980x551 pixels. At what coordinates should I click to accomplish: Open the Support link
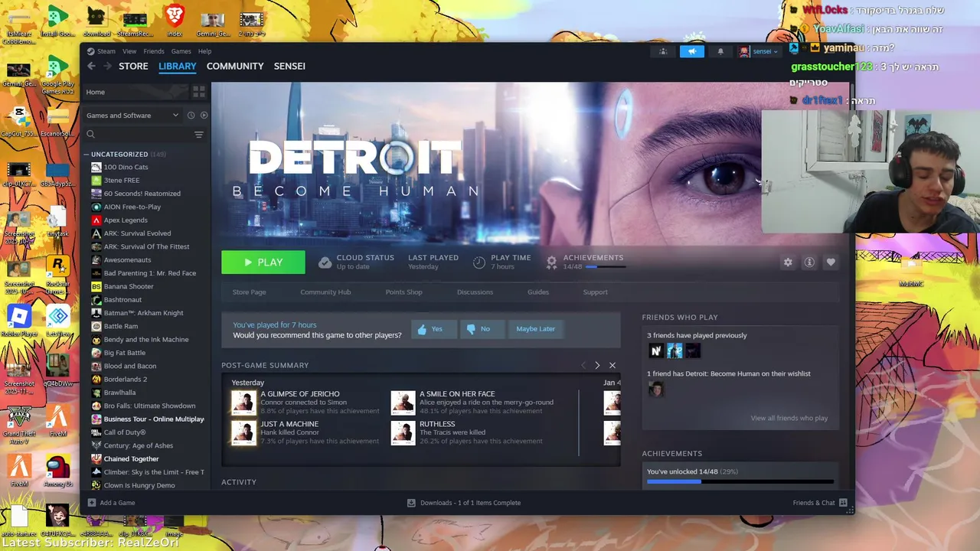click(x=595, y=292)
